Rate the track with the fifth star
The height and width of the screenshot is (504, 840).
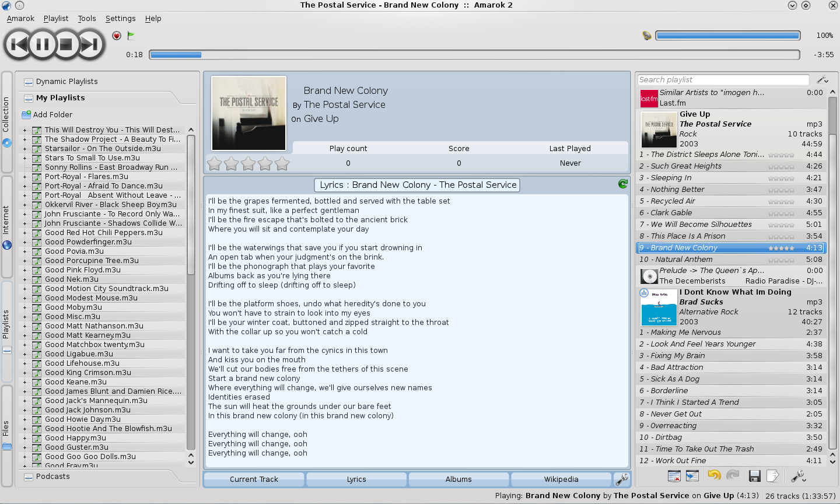click(282, 164)
